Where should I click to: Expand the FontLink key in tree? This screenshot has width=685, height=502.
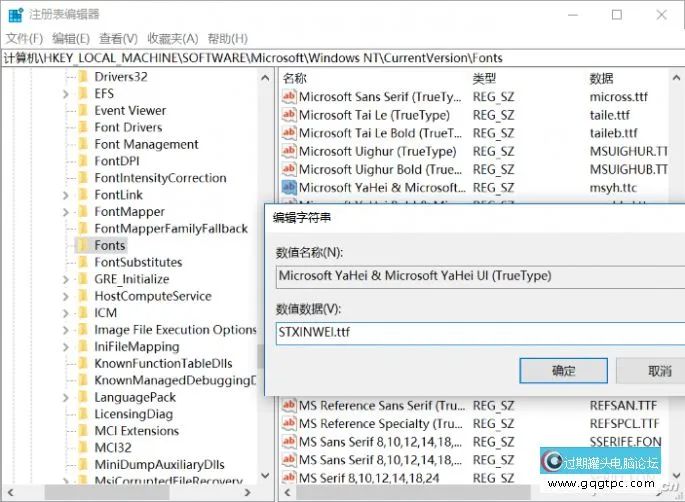point(66,195)
